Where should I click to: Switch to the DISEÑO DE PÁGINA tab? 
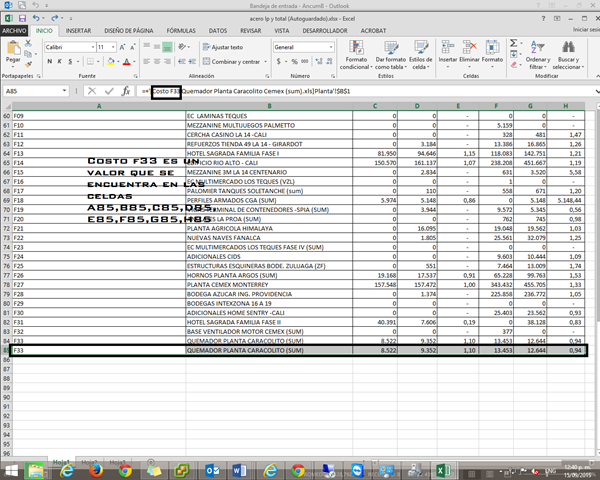(129, 31)
